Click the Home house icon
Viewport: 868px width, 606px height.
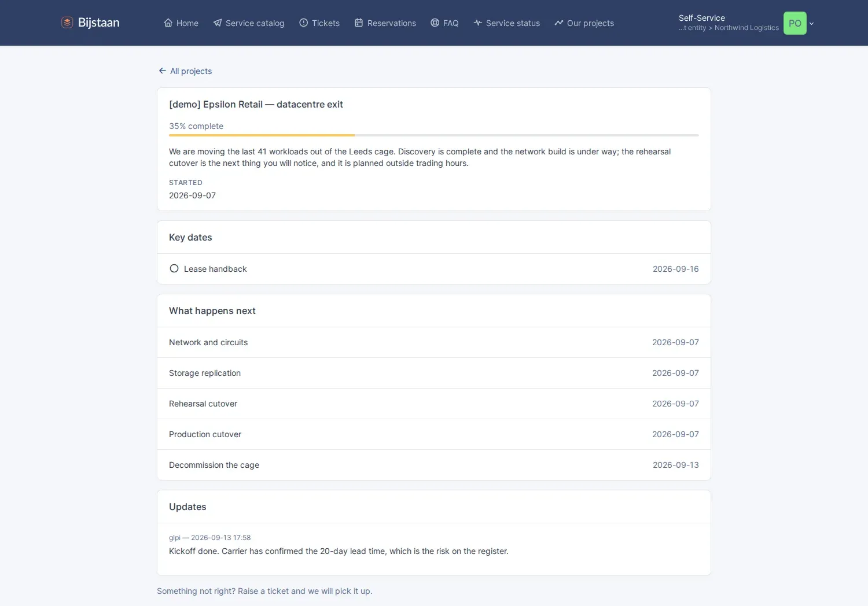pyautogui.click(x=168, y=23)
